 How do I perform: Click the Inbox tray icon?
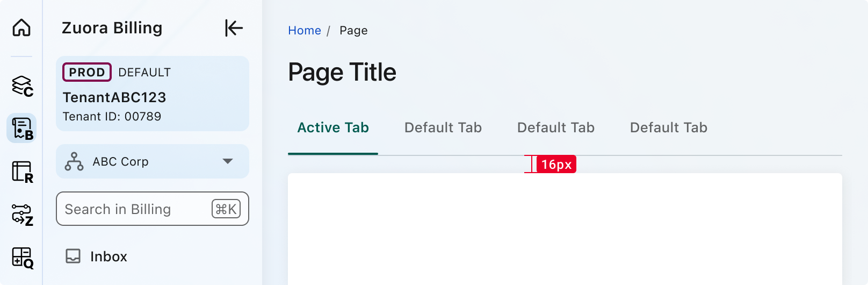point(73,256)
